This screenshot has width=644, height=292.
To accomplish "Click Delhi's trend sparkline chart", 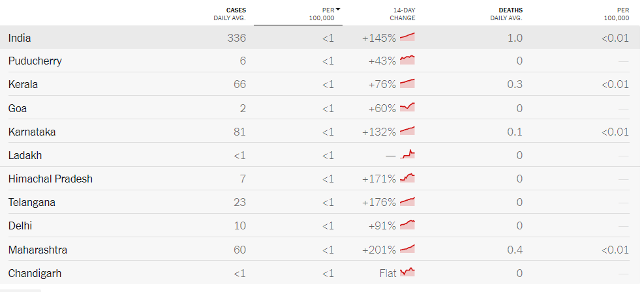I will tap(407, 225).
